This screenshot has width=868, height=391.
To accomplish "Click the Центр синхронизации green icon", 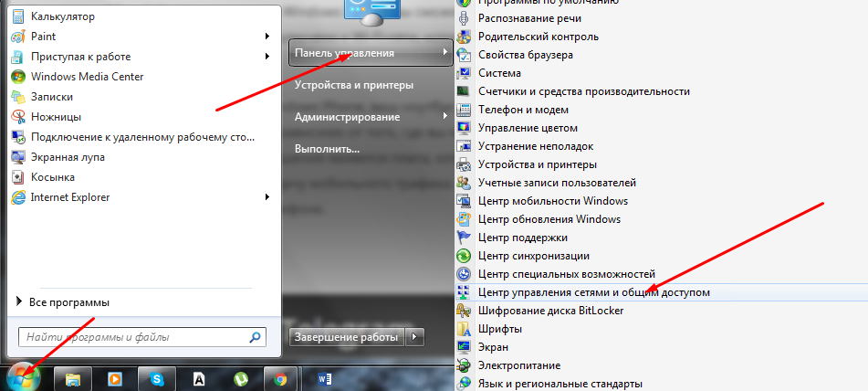I will point(464,256).
